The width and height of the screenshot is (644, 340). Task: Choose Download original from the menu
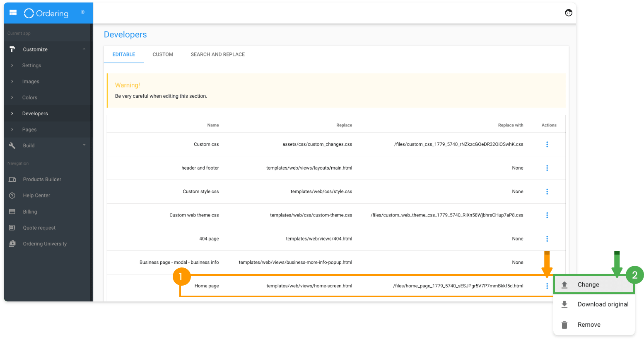point(594,304)
